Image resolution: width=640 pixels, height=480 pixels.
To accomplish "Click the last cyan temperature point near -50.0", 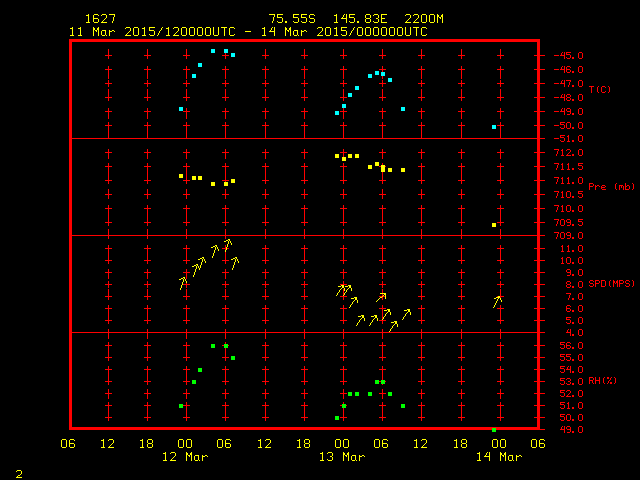I will click(x=494, y=127).
